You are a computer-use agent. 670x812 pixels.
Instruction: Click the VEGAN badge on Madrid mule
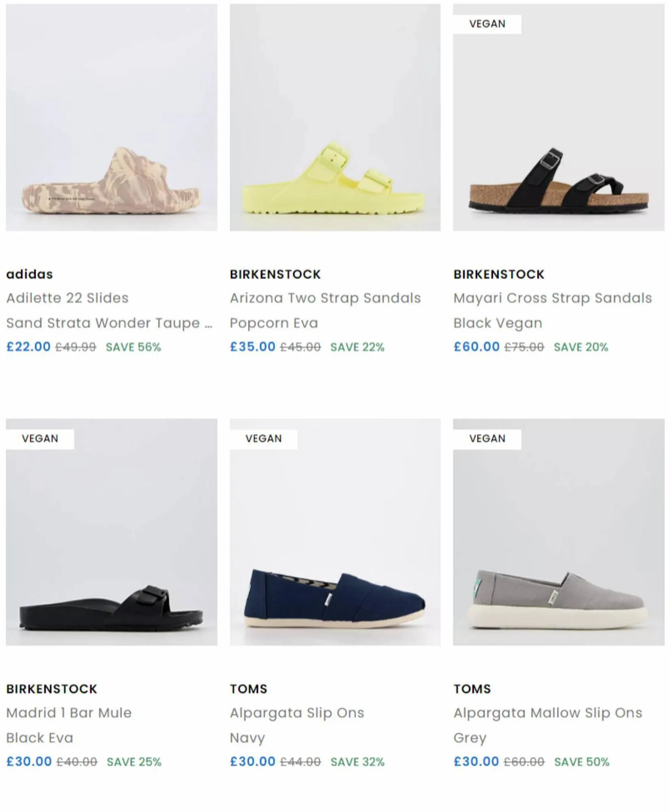pyautogui.click(x=40, y=438)
